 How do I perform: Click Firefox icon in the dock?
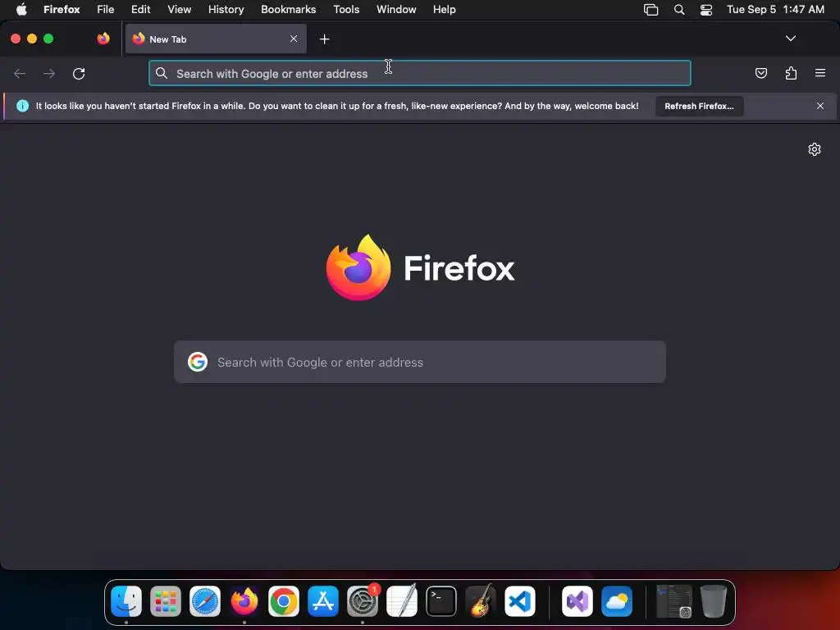coord(244,601)
